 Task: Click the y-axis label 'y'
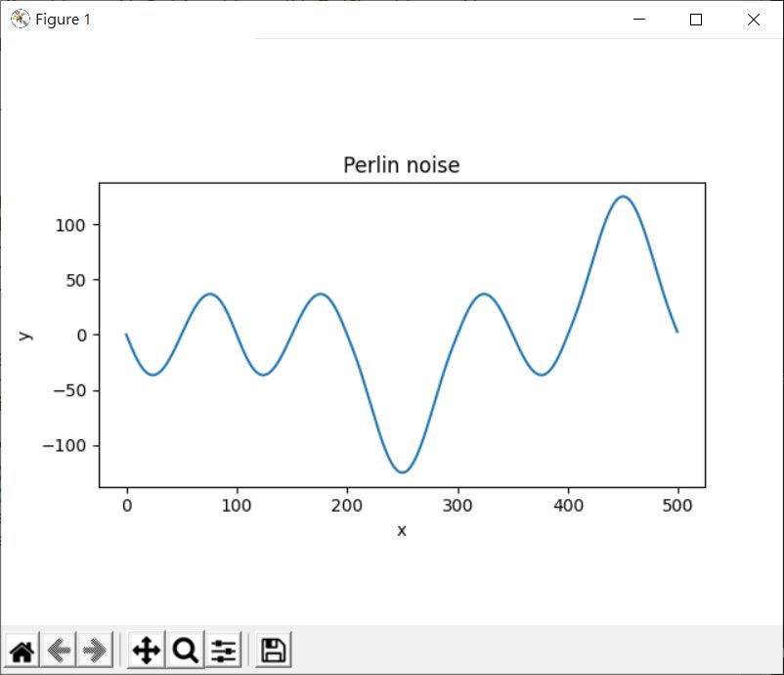25,336
